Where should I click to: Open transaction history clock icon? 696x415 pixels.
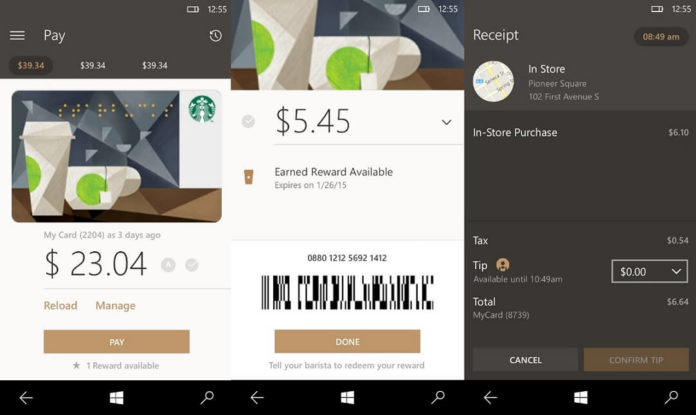click(216, 36)
